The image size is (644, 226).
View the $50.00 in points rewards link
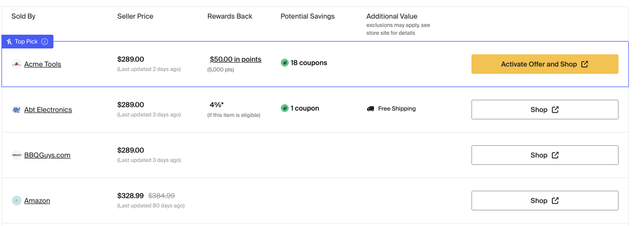pyautogui.click(x=235, y=59)
